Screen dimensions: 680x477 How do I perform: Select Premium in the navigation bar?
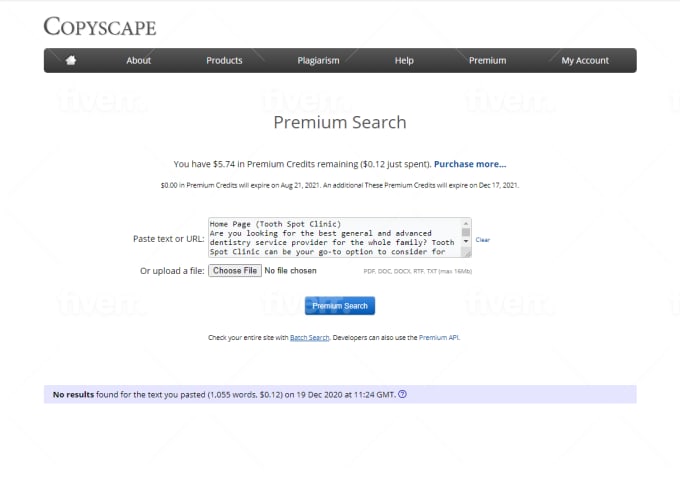487,60
